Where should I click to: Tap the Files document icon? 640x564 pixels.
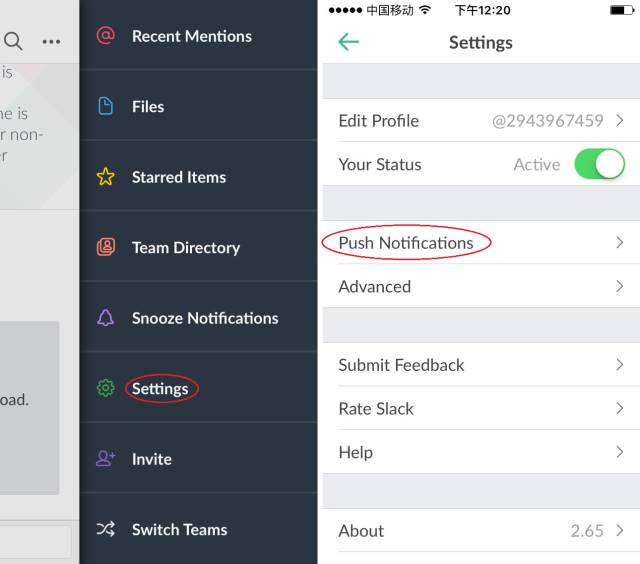106,106
